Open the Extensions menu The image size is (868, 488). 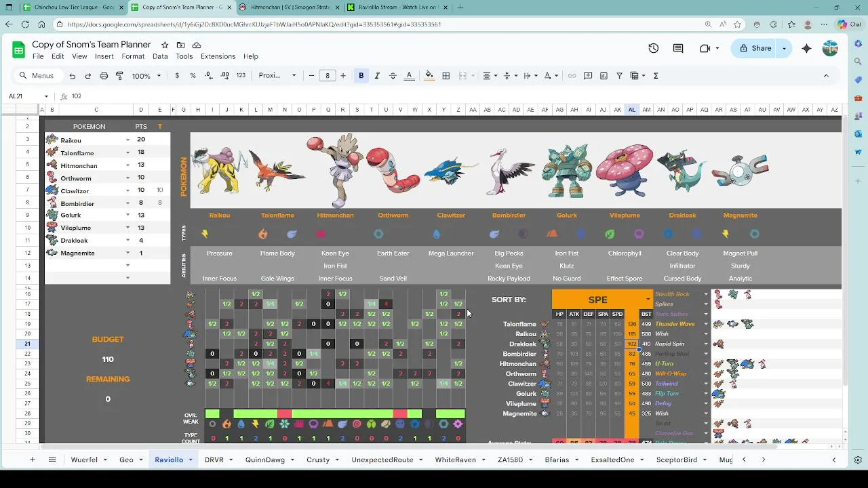click(218, 56)
